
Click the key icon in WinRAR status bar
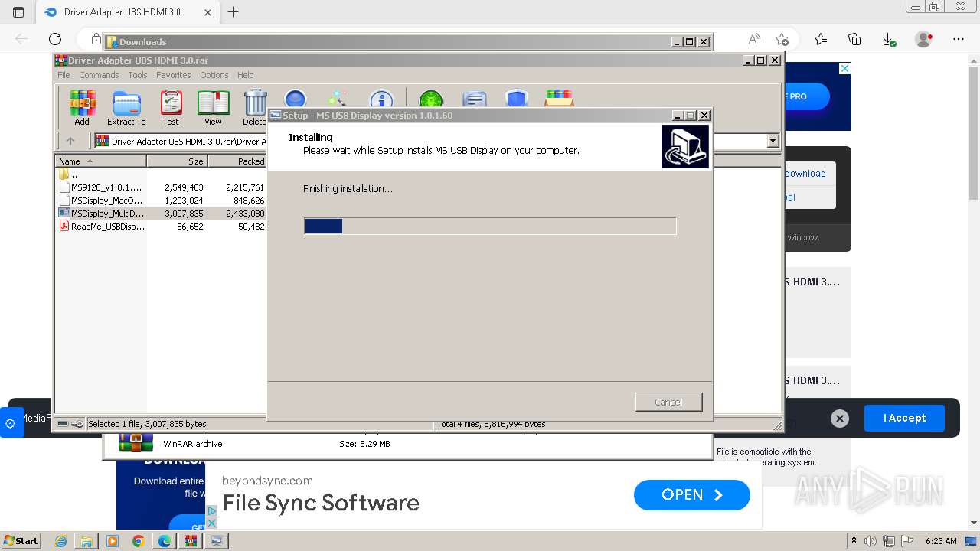click(77, 423)
